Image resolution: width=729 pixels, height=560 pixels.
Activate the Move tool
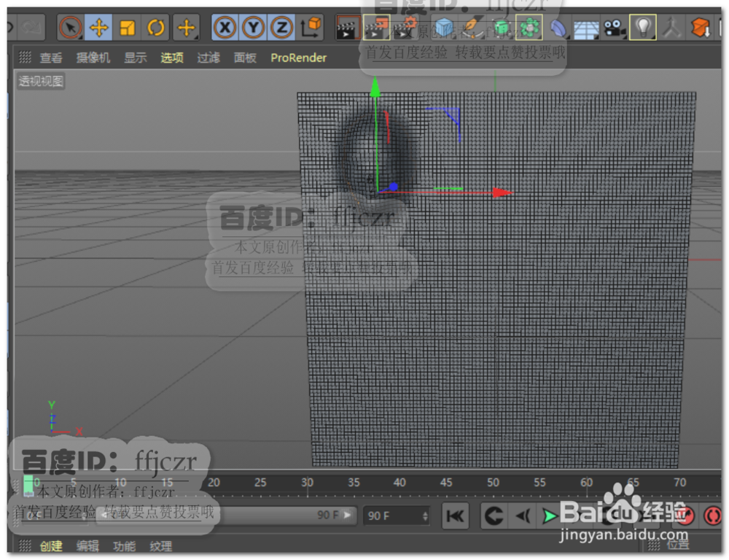point(98,28)
